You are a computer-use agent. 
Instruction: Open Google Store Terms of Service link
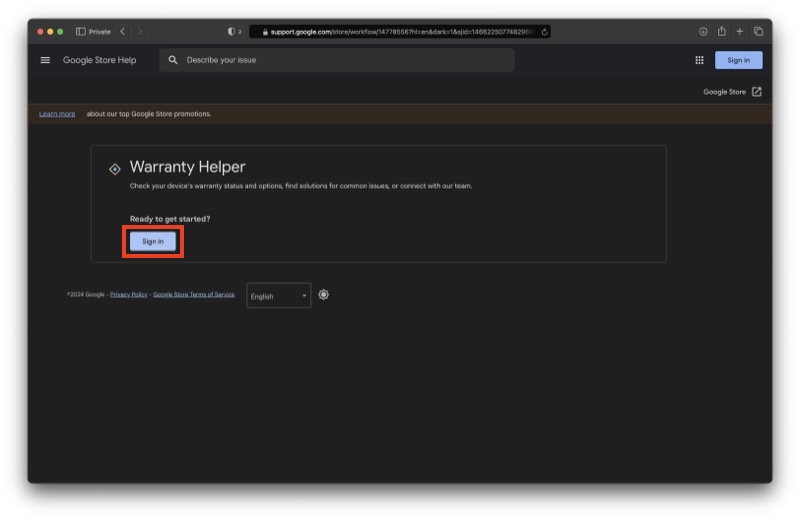pos(194,294)
